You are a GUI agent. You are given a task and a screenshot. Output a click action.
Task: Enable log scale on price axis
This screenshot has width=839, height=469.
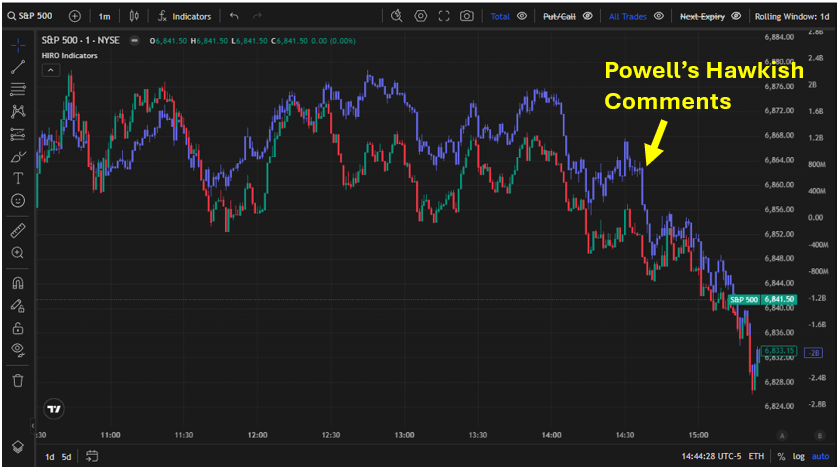(x=798, y=457)
